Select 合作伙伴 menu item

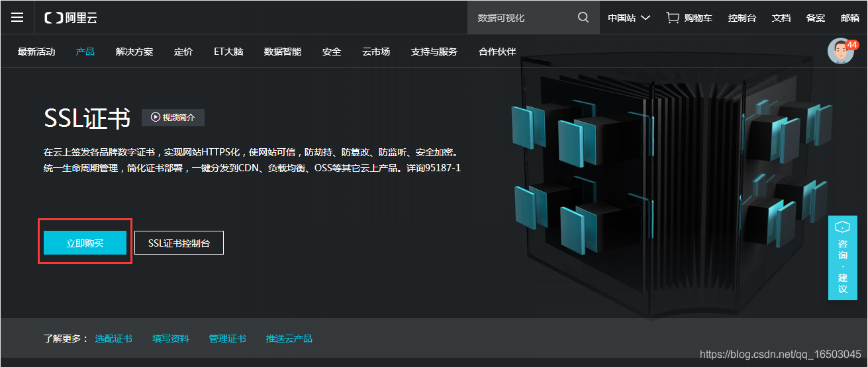[x=497, y=52]
